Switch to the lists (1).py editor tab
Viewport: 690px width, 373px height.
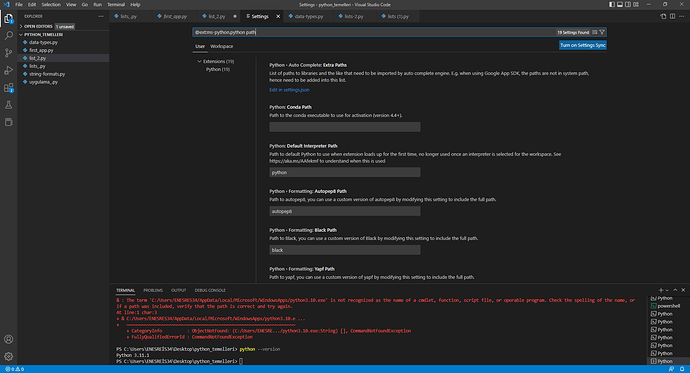(398, 16)
